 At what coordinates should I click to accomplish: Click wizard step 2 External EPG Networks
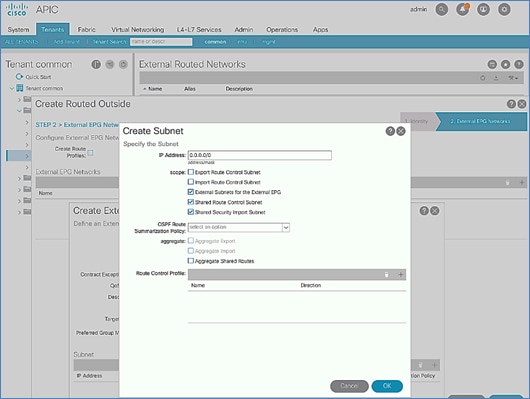480,121
